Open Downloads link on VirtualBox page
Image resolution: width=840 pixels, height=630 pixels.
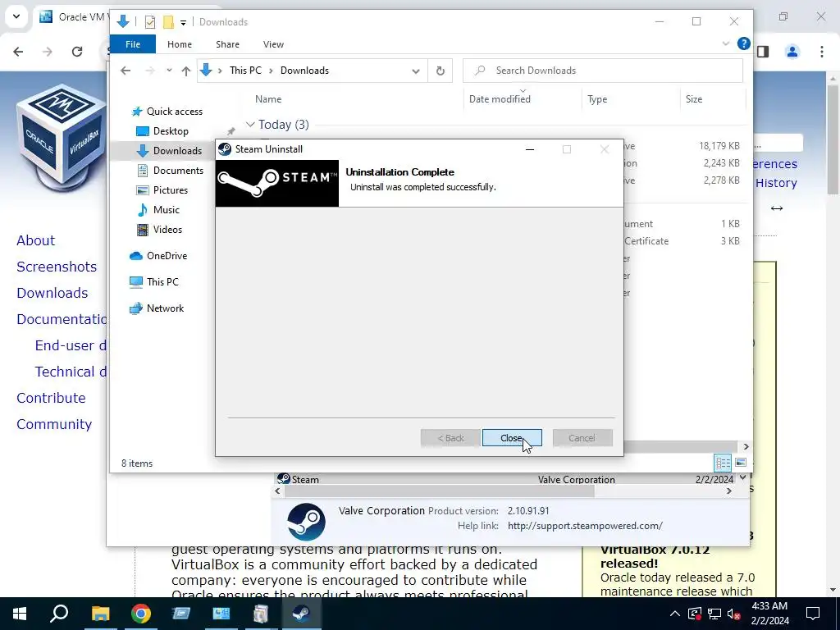pyautogui.click(x=52, y=293)
